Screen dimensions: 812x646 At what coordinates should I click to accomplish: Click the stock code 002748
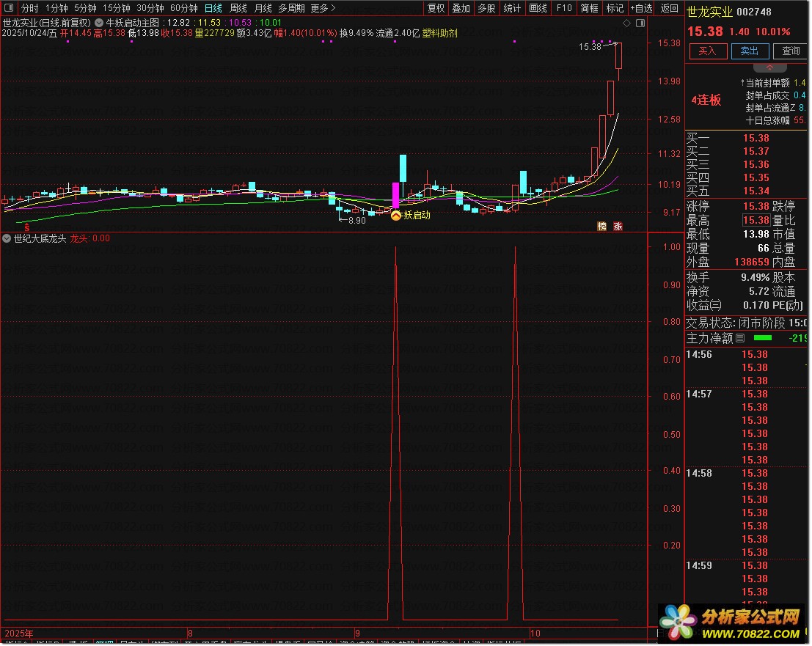(x=754, y=12)
